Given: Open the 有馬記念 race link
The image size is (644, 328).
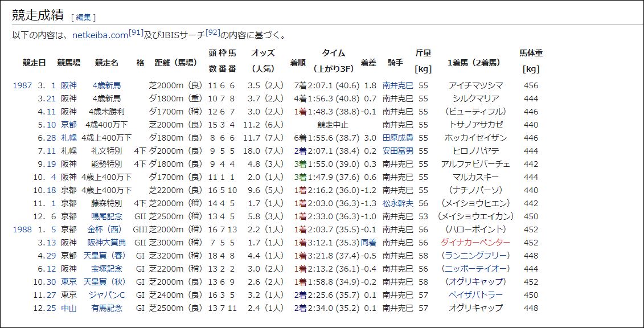Looking at the screenshot, I should (x=106, y=308).
